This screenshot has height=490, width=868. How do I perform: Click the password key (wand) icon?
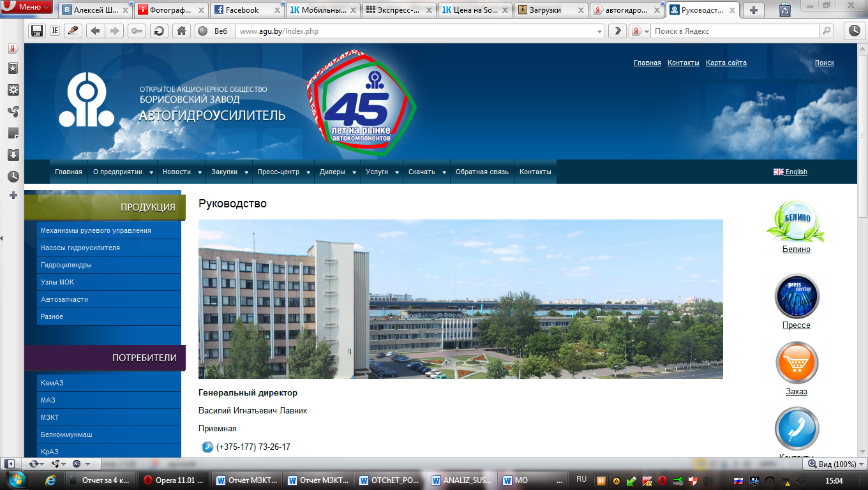(x=137, y=31)
